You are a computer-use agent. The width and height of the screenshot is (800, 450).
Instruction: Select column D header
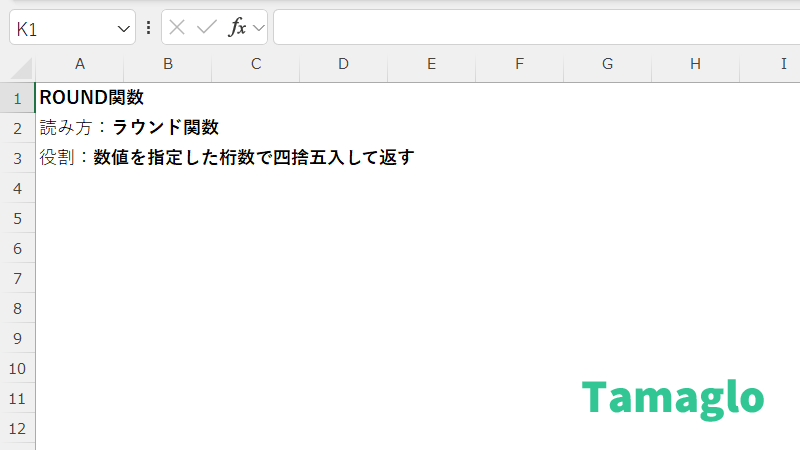343,64
